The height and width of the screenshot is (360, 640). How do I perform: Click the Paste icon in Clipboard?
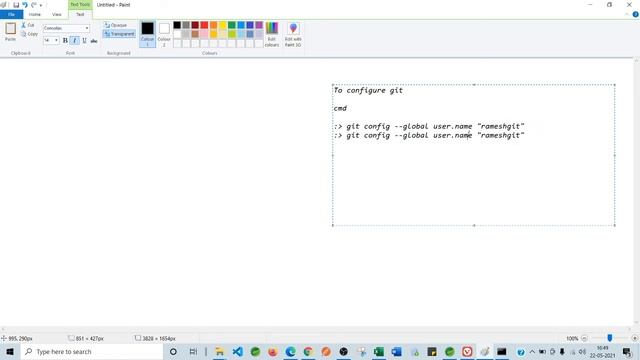click(11, 29)
